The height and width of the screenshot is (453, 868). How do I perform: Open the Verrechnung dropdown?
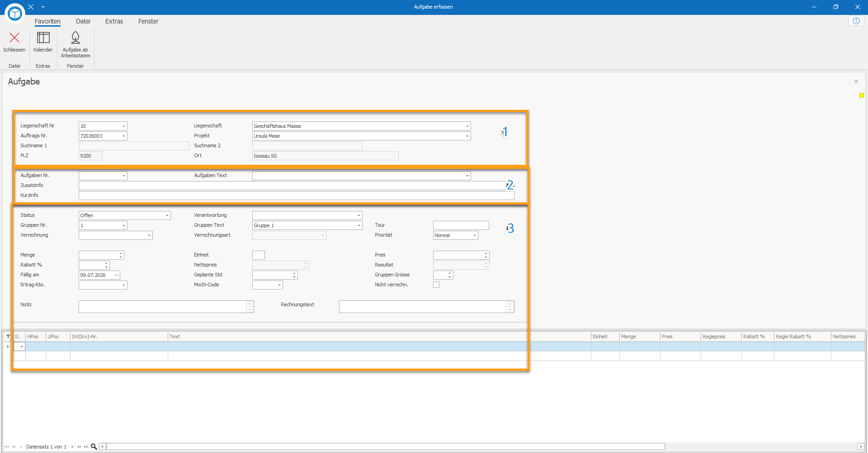(x=149, y=235)
